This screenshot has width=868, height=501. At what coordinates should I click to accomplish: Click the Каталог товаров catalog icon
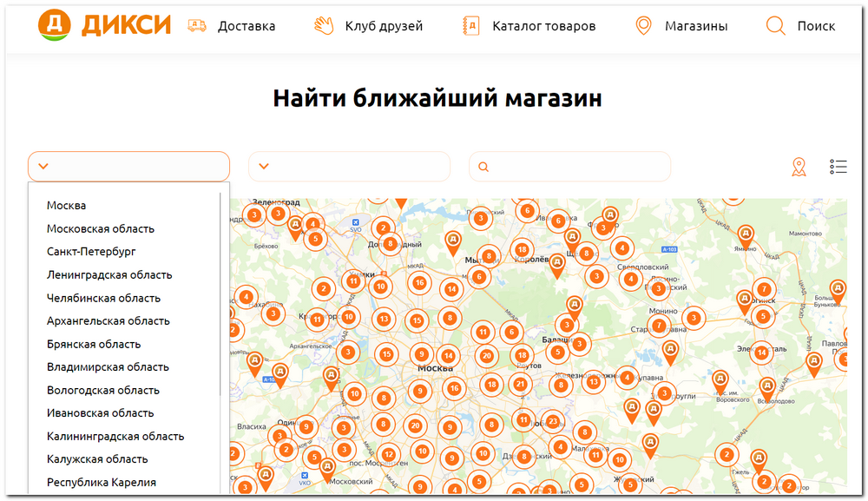(x=471, y=26)
